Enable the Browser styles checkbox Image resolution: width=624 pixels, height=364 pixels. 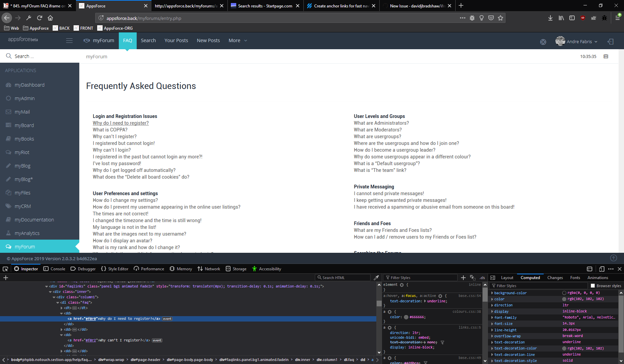click(x=593, y=286)
